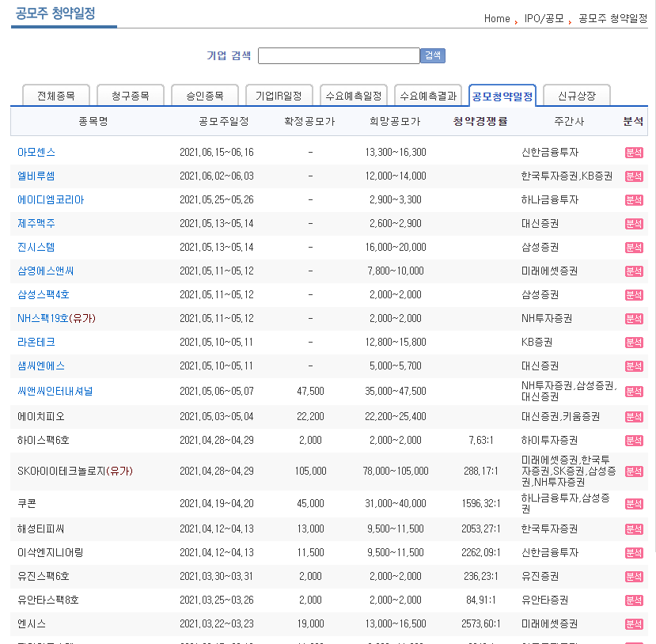The height and width of the screenshot is (644, 656).
Task: Open the 제주맥주 stock link
Action: click(36, 223)
